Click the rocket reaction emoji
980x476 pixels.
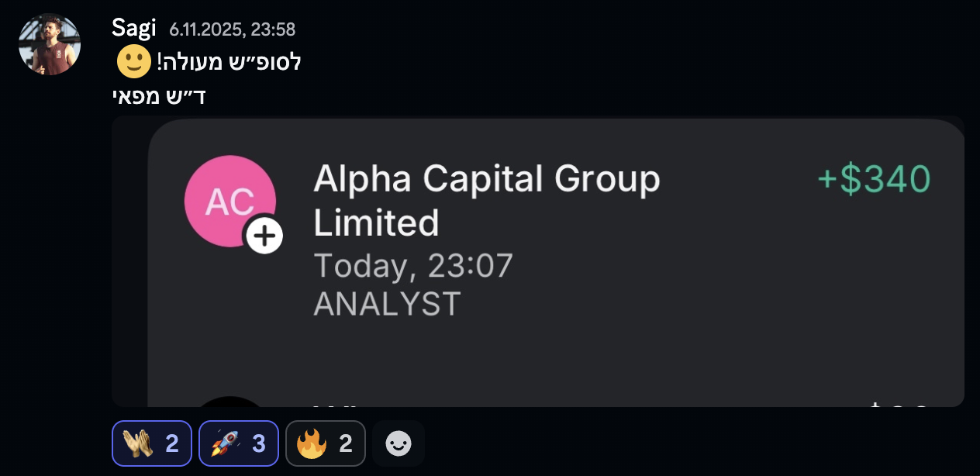point(226,443)
